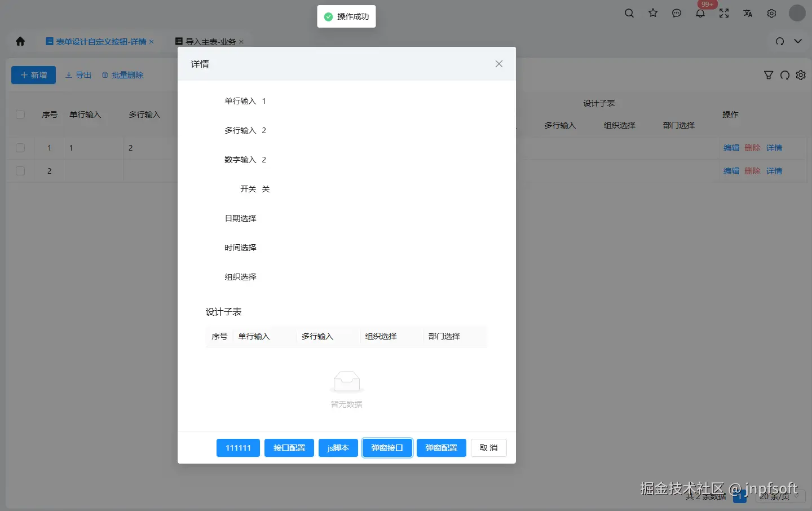The image size is (812, 511).
Task: Refresh the current tab page
Action: click(780, 41)
